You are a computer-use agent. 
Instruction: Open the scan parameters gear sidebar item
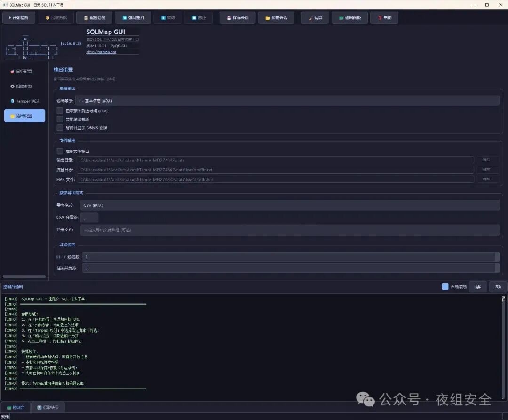[24, 86]
